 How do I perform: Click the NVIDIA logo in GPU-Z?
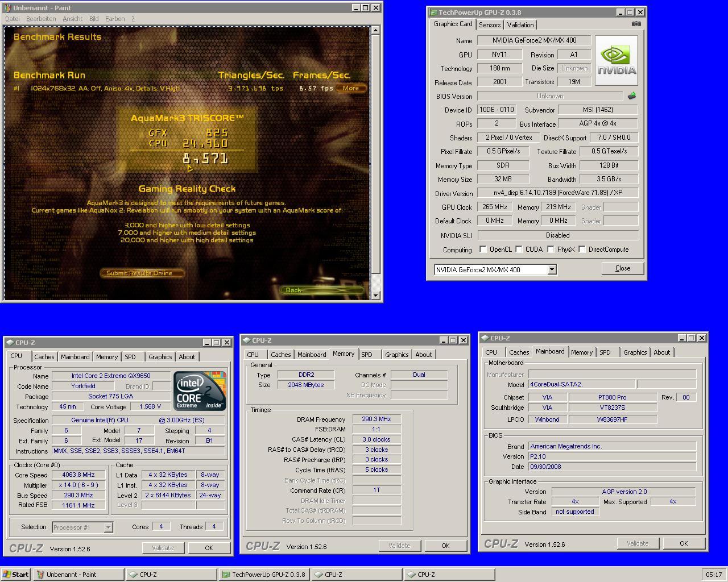coord(617,61)
